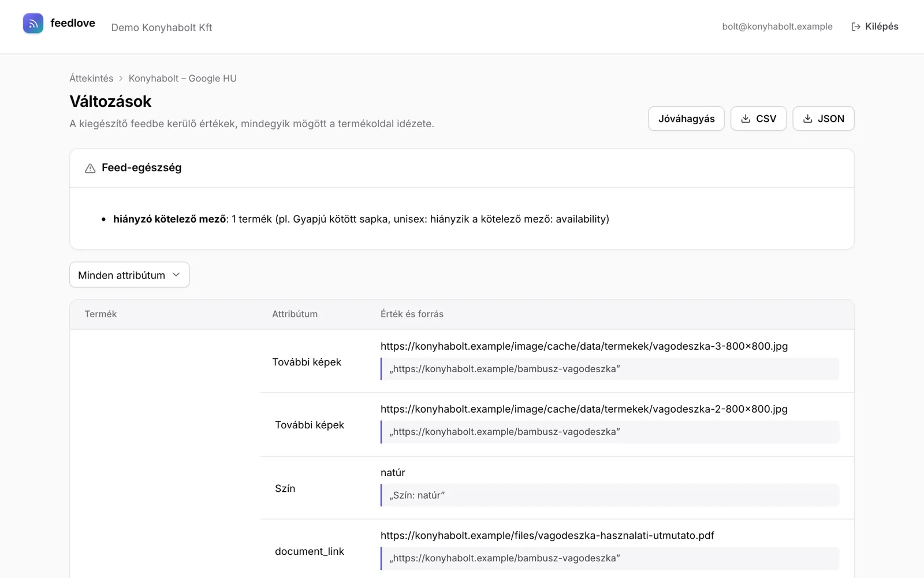Click bolt@konyhabolt.example email address

[777, 27]
